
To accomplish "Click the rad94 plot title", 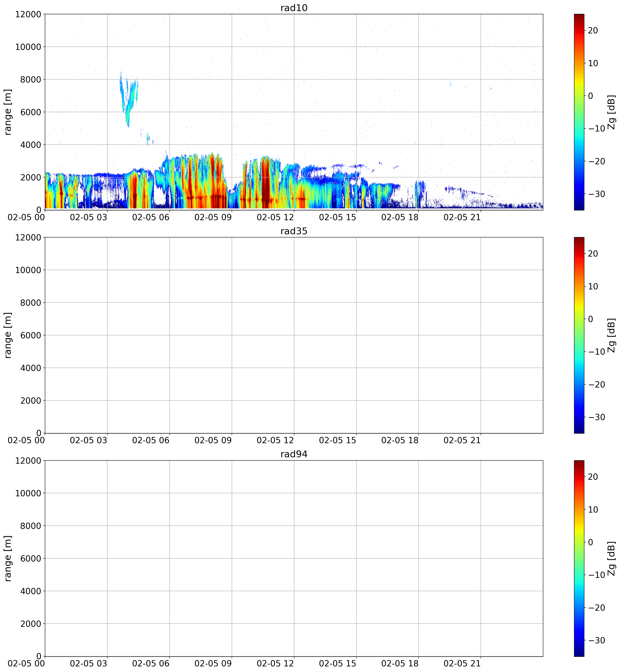I will pos(294,454).
